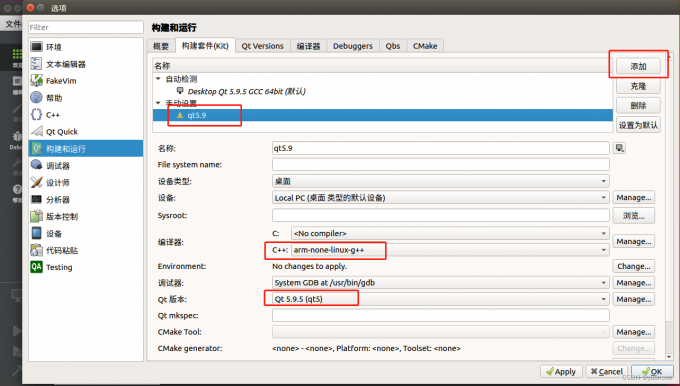This screenshot has height=386, width=680.
Task: Switch to the Debuggers tab
Action: point(353,46)
